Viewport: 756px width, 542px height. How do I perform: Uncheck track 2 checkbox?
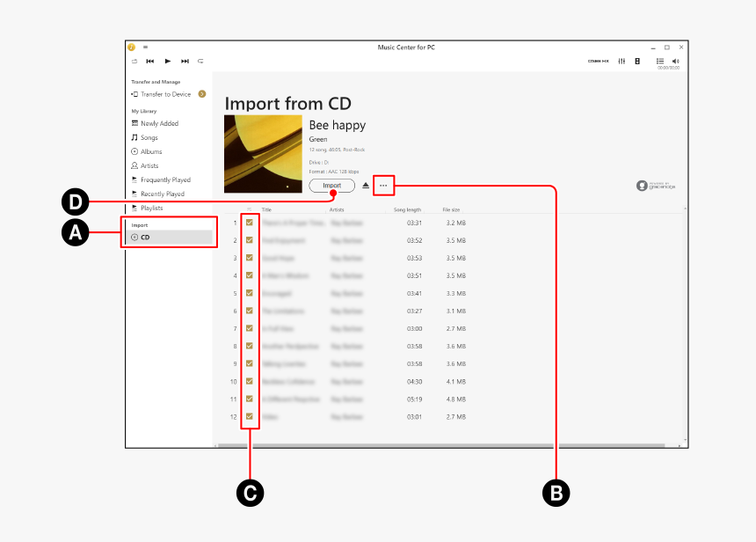click(x=250, y=240)
